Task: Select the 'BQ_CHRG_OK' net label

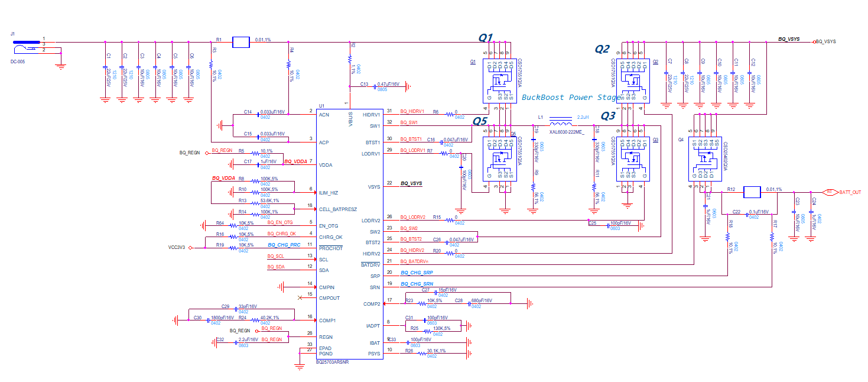Action: tap(281, 234)
